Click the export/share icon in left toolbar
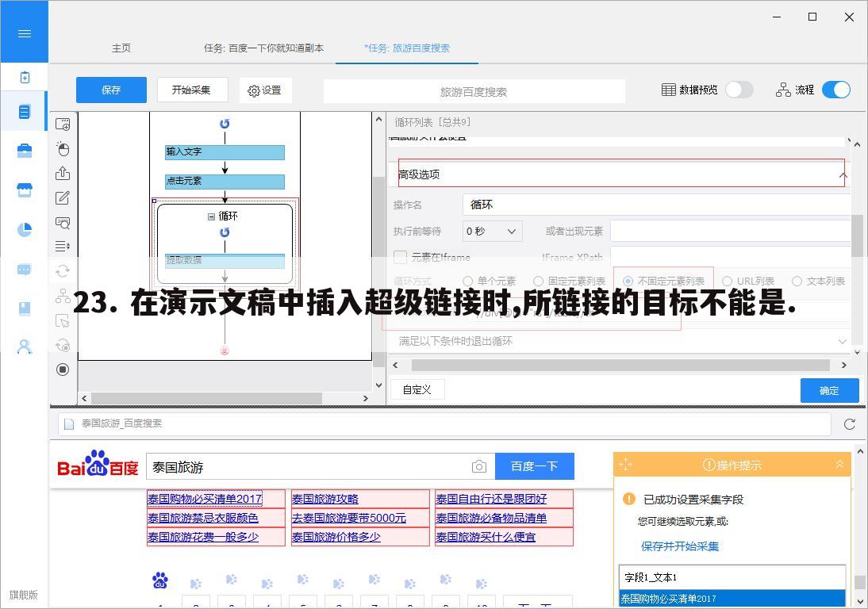This screenshot has height=609, width=868. pyautogui.click(x=63, y=173)
